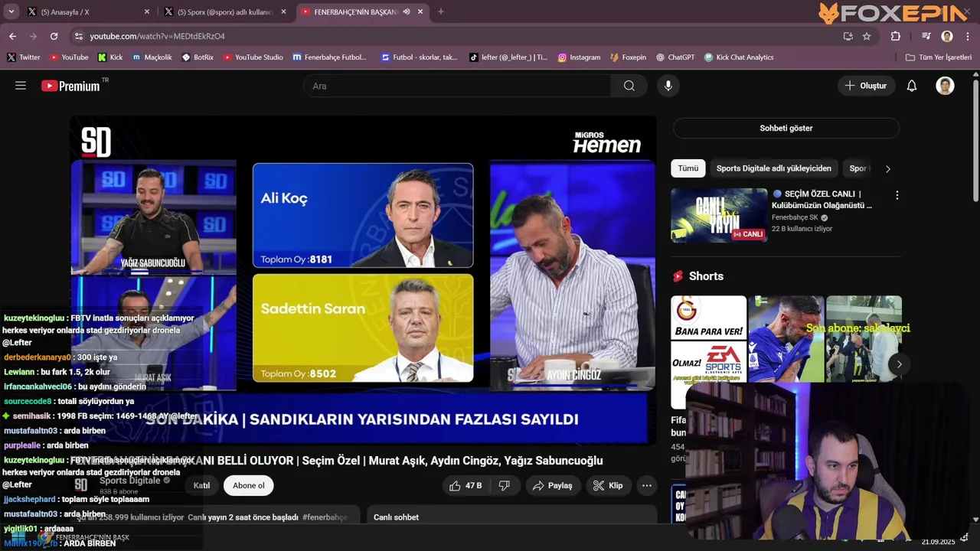Switch to the Sporx X tab
Viewport: 980px width, 551px height.
(x=224, y=11)
